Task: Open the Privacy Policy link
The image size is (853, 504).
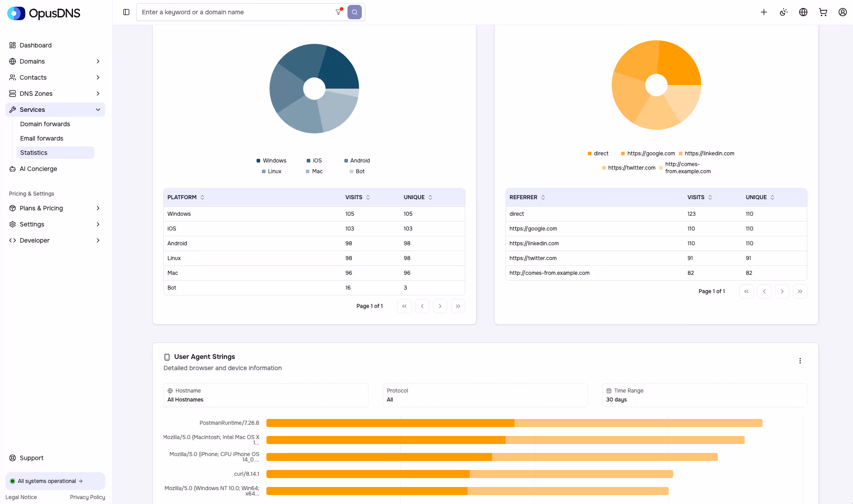Action: tap(87, 497)
